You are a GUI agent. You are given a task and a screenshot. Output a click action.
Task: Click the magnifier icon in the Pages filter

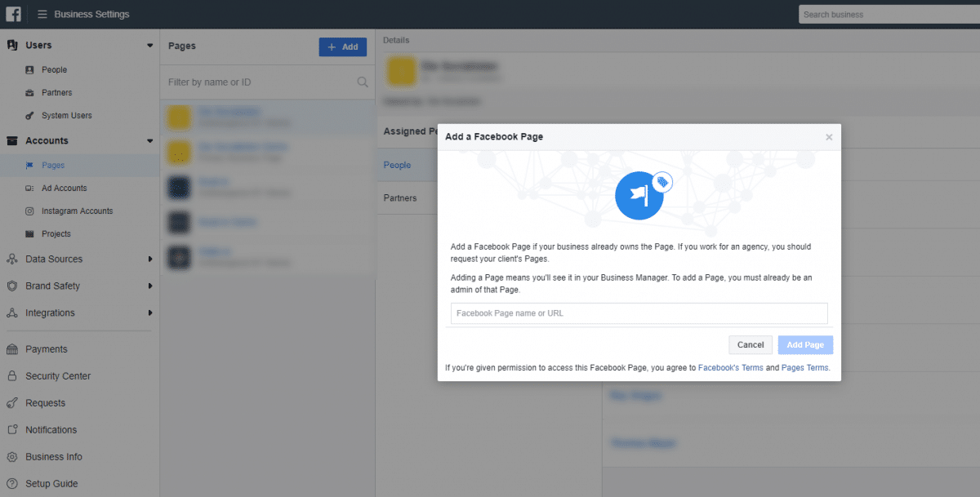coord(363,82)
